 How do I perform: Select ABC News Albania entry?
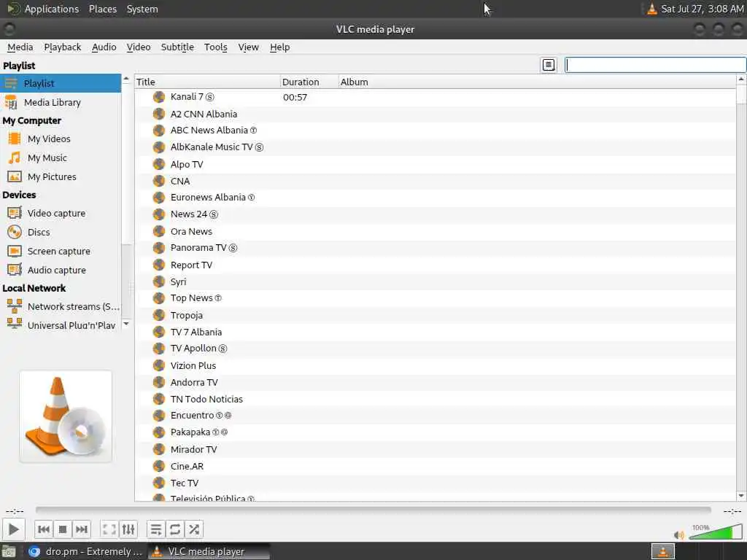[435, 131]
